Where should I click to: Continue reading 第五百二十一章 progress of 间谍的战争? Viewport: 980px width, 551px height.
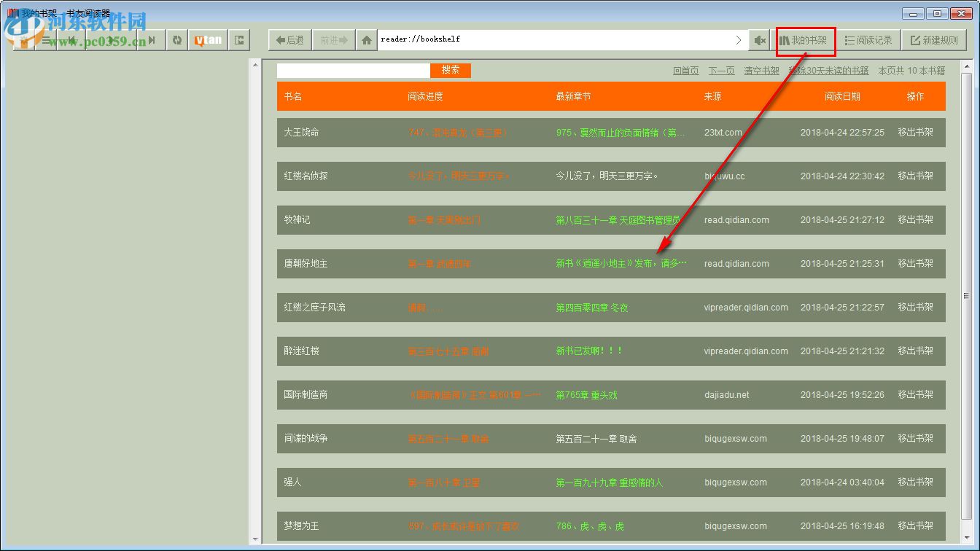pos(448,439)
